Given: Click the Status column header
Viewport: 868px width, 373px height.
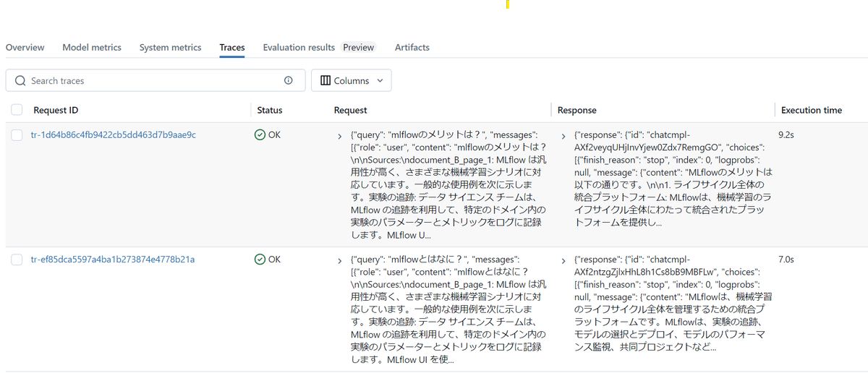Looking at the screenshot, I should [x=270, y=111].
